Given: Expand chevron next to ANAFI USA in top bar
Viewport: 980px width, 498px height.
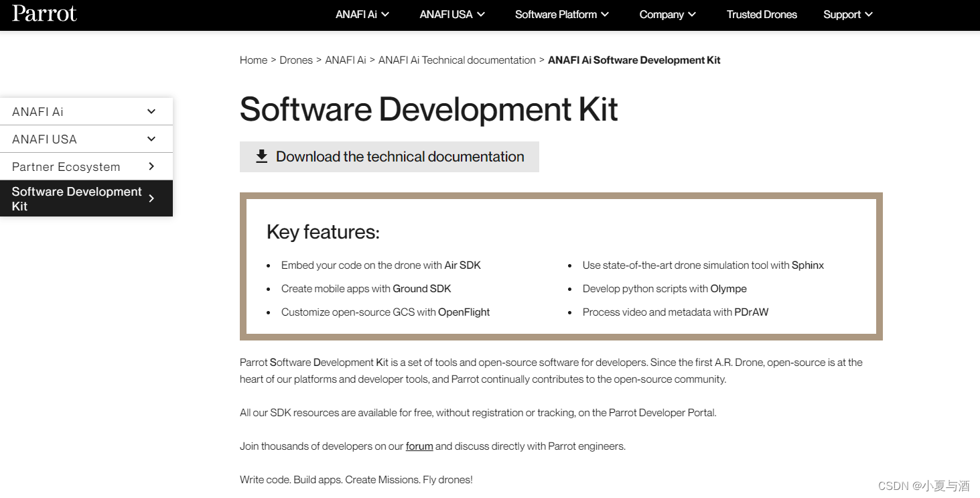Looking at the screenshot, I should tap(481, 15).
